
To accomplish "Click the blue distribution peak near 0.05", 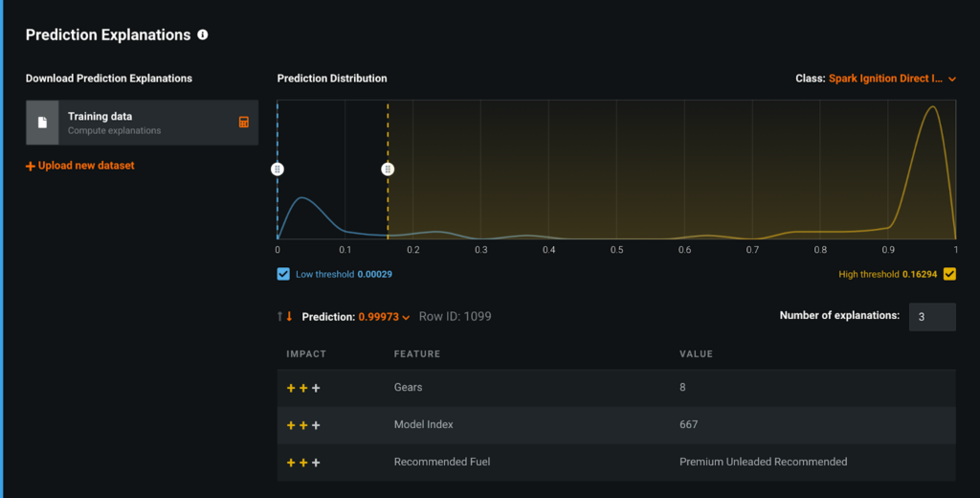I will click(301, 198).
